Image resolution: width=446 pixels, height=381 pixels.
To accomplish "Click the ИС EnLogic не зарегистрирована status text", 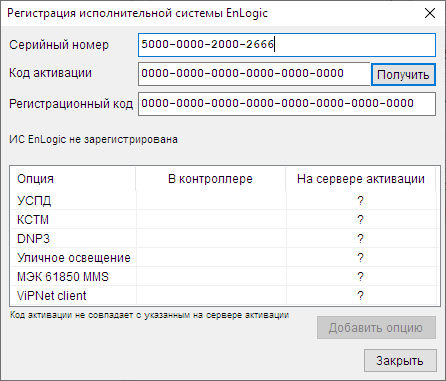I will click(93, 139).
